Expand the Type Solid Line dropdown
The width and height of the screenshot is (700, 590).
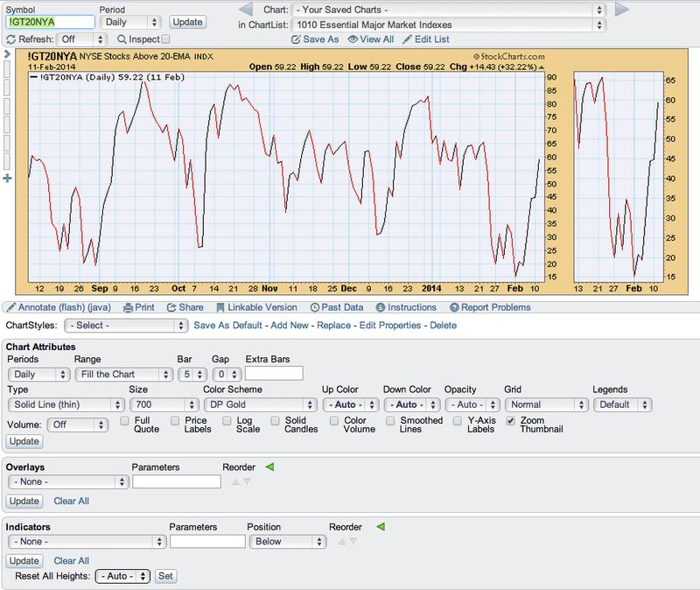click(x=66, y=404)
